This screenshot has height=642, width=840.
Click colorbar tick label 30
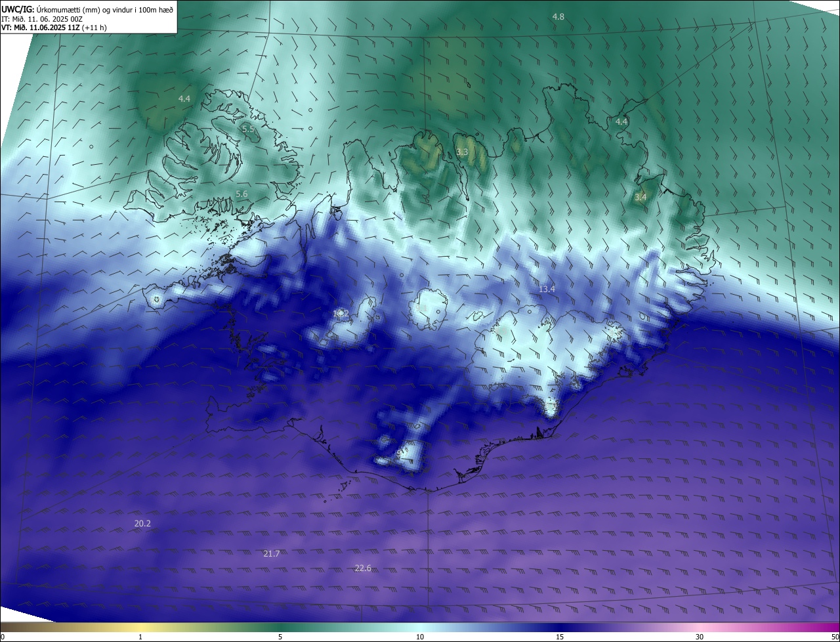(700, 637)
